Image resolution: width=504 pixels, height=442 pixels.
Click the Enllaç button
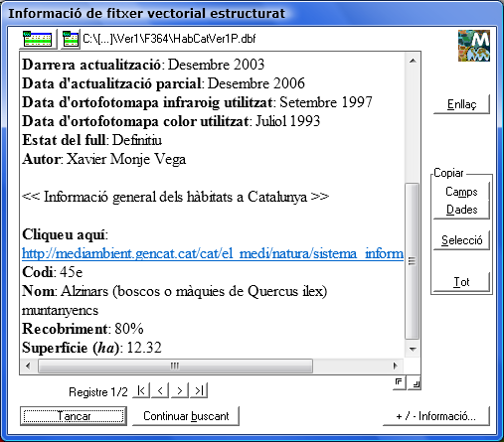coord(461,104)
